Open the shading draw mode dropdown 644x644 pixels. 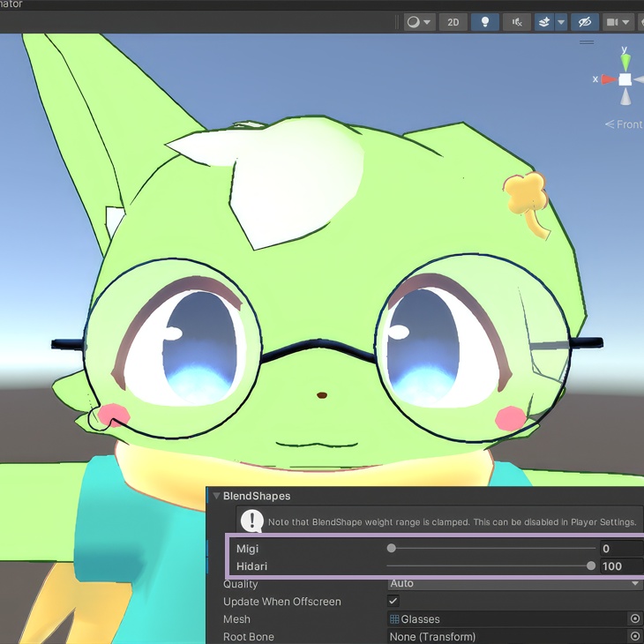419,22
